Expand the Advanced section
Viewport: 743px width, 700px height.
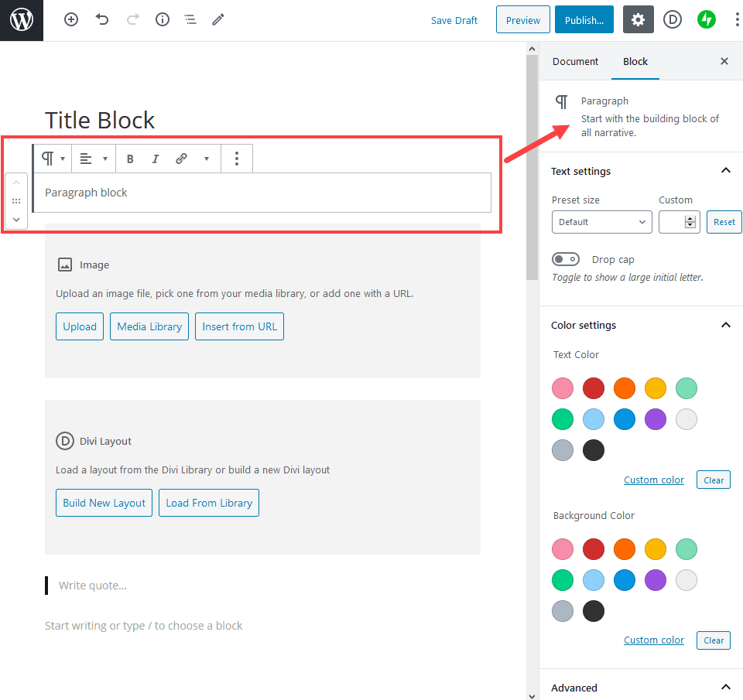(x=641, y=688)
